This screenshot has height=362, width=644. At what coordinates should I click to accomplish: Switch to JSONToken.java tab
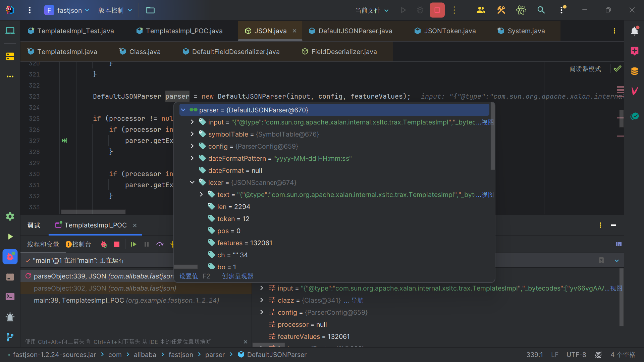coord(445,31)
